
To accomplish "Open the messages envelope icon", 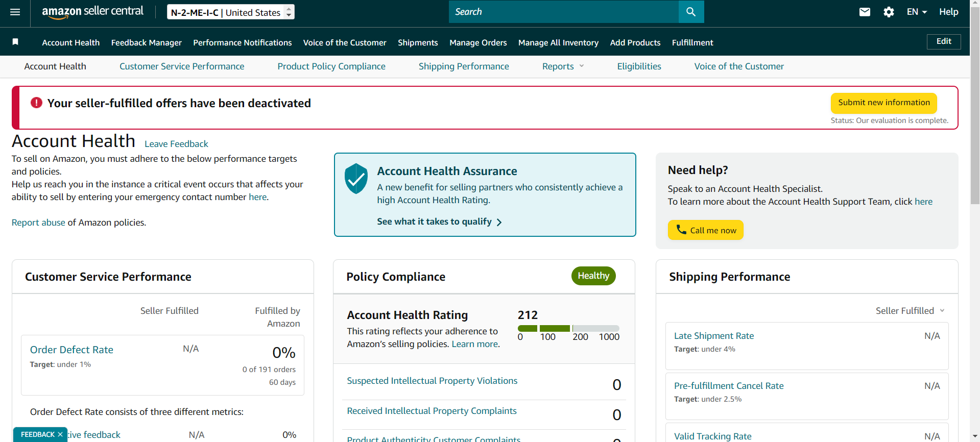I will point(865,12).
